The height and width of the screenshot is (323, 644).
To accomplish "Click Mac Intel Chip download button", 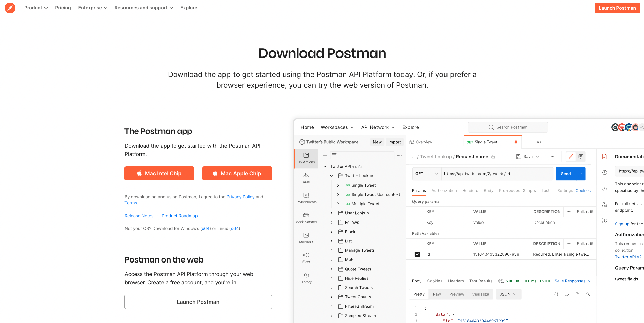I will (159, 173).
